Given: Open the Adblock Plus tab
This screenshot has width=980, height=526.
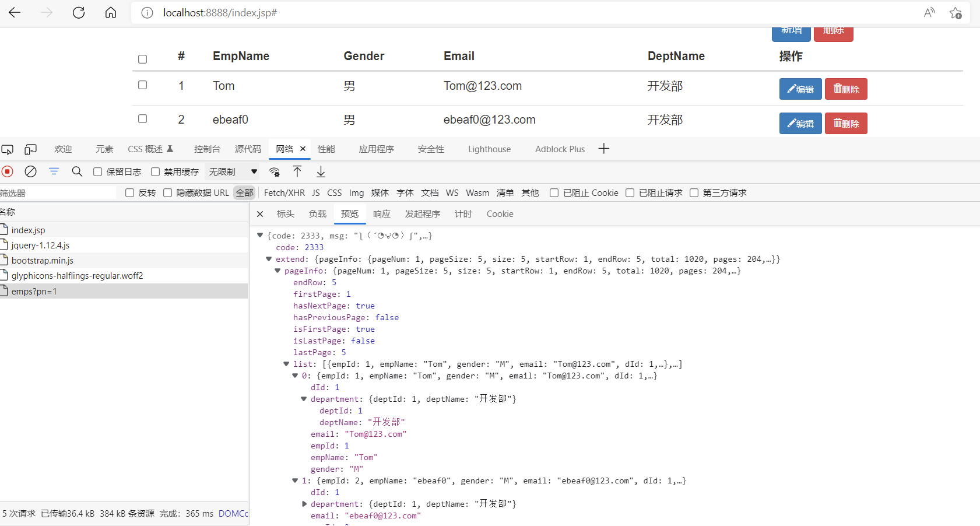Looking at the screenshot, I should tap(560, 149).
